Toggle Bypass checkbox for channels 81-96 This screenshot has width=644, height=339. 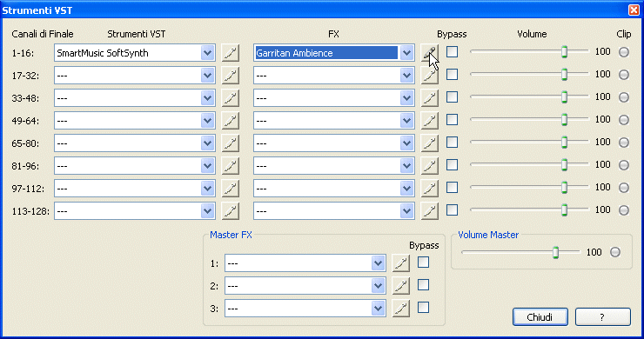[453, 164]
